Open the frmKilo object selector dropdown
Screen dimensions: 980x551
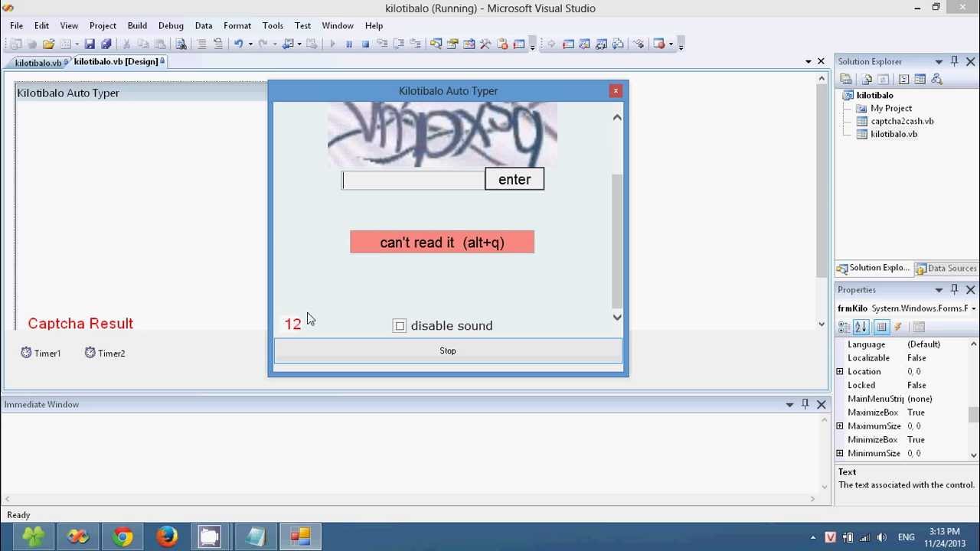coord(973,308)
